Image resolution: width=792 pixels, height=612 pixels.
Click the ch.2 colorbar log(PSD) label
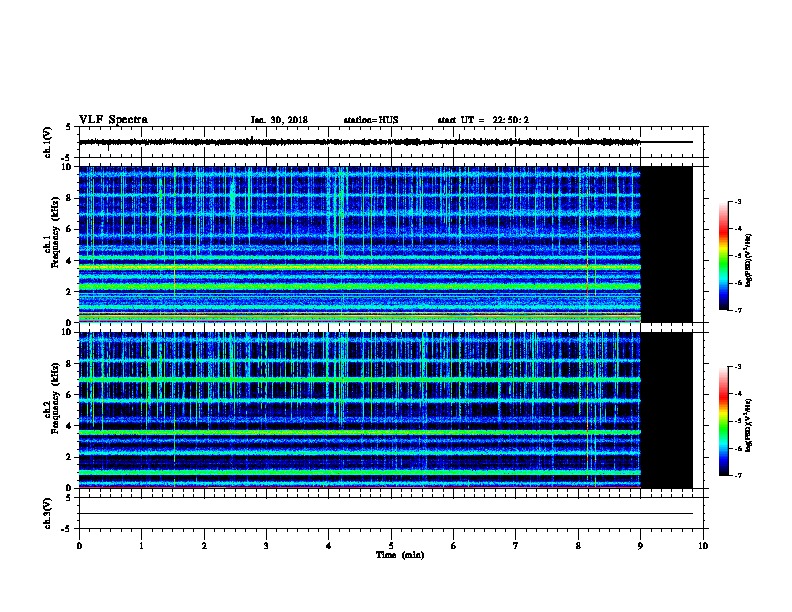tap(749, 425)
